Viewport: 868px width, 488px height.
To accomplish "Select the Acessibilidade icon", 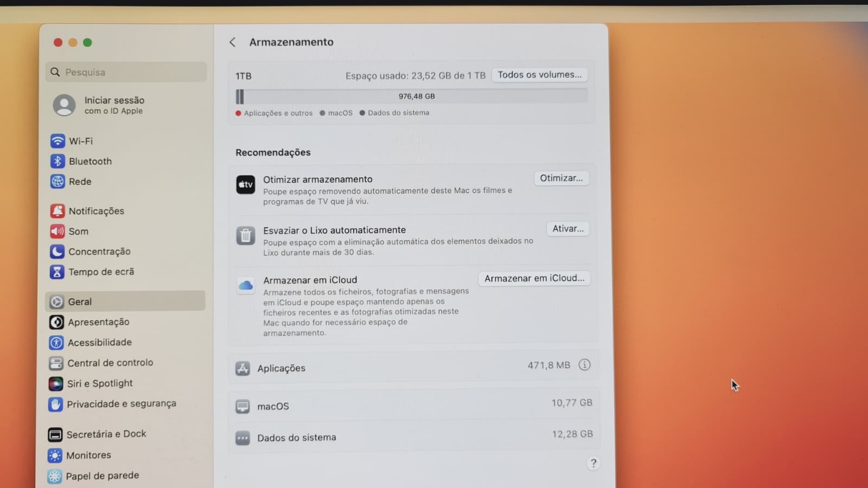I will point(56,343).
